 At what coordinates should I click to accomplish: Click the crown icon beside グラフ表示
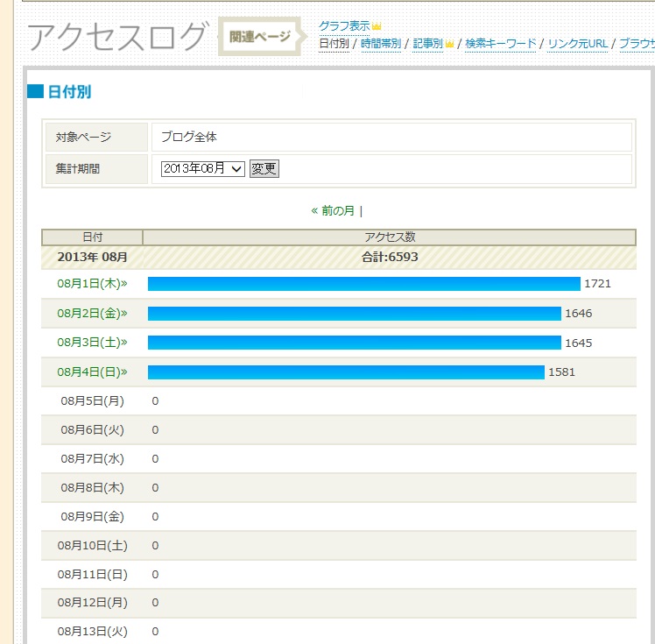pos(377,27)
